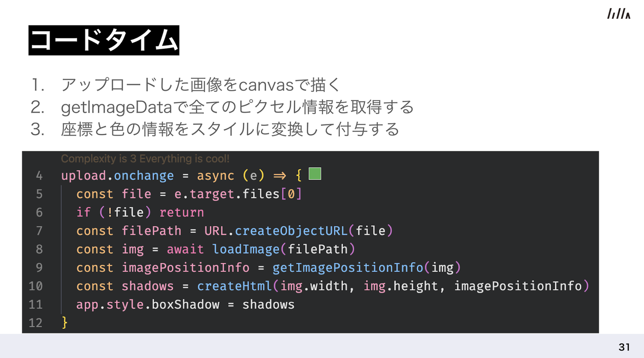Select line number 4 in the gutter
Viewport: 644px width, 358px height.
click(x=39, y=175)
